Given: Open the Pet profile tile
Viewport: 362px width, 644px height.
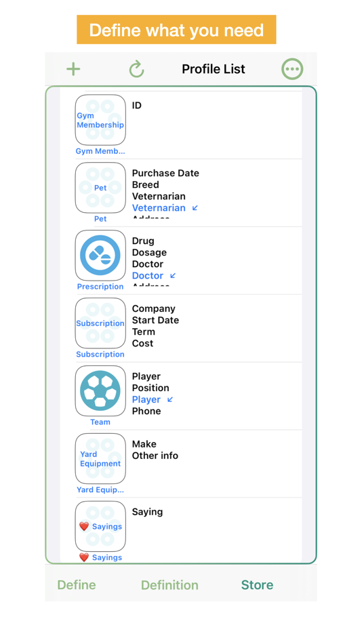Looking at the screenshot, I should click(x=100, y=188).
